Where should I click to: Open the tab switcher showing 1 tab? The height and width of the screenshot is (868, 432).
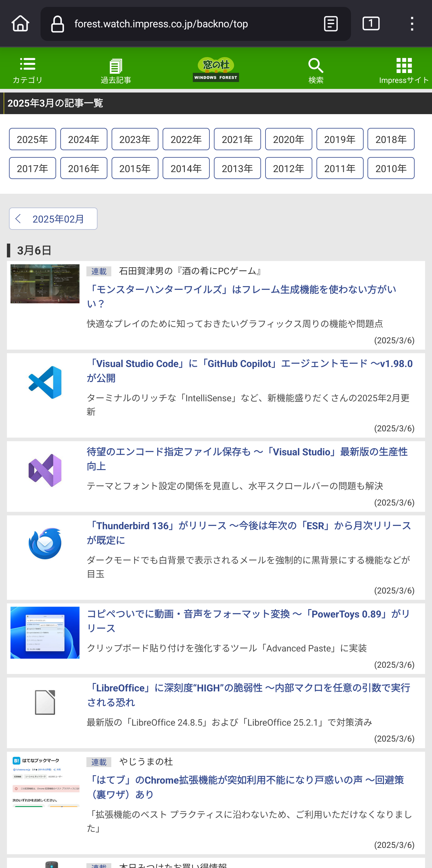point(371,24)
